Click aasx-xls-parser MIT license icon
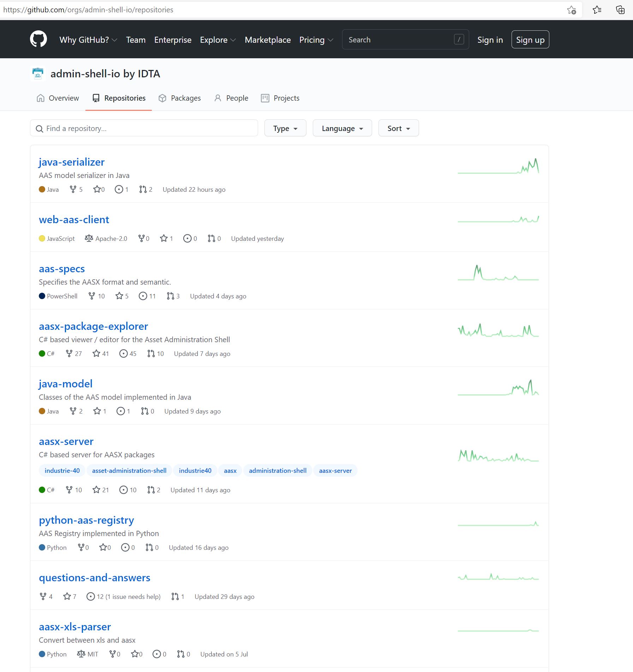 click(81, 654)
